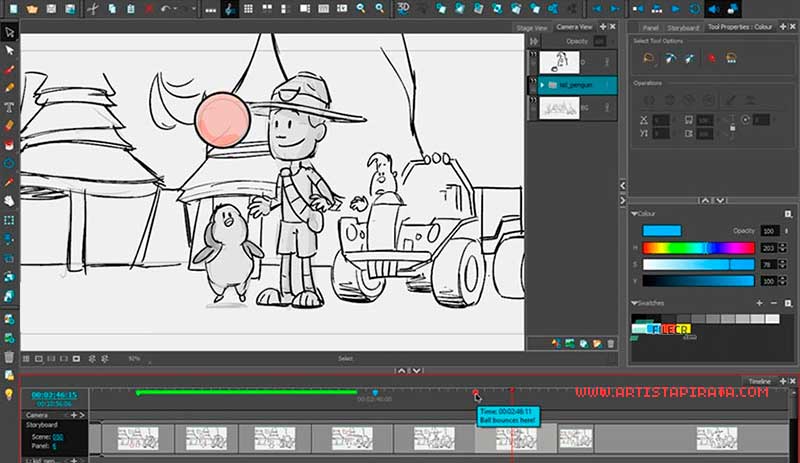Image resolution: width=800 pixels, height=463 pixels.
Task: Click the colour Opacity value field
Action: tap(769, 231)
